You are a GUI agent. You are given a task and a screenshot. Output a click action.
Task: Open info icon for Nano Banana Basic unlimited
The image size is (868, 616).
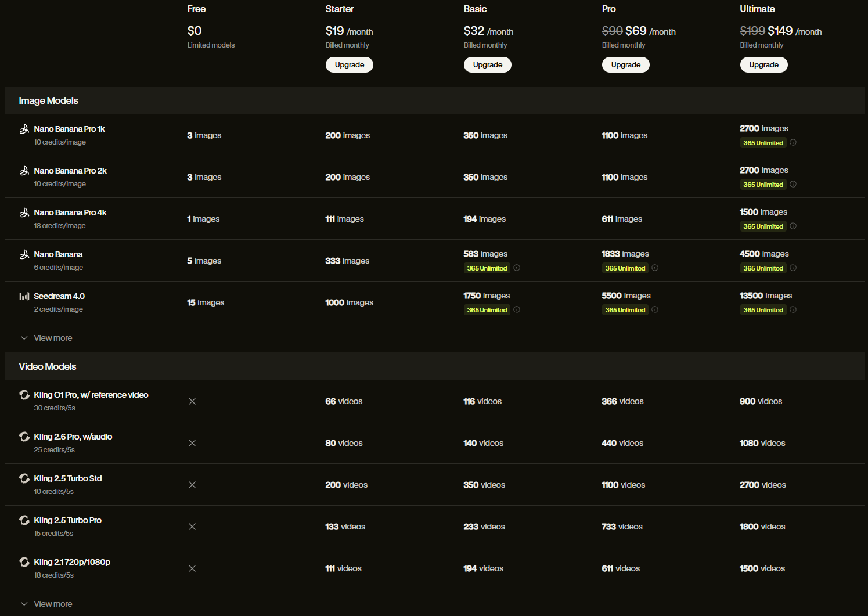[517, 268]
